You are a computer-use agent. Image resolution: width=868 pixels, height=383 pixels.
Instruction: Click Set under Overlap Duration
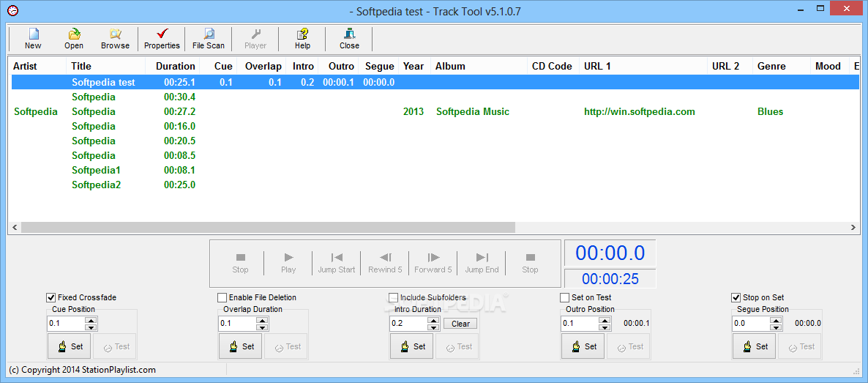click(x=240, y=346)
